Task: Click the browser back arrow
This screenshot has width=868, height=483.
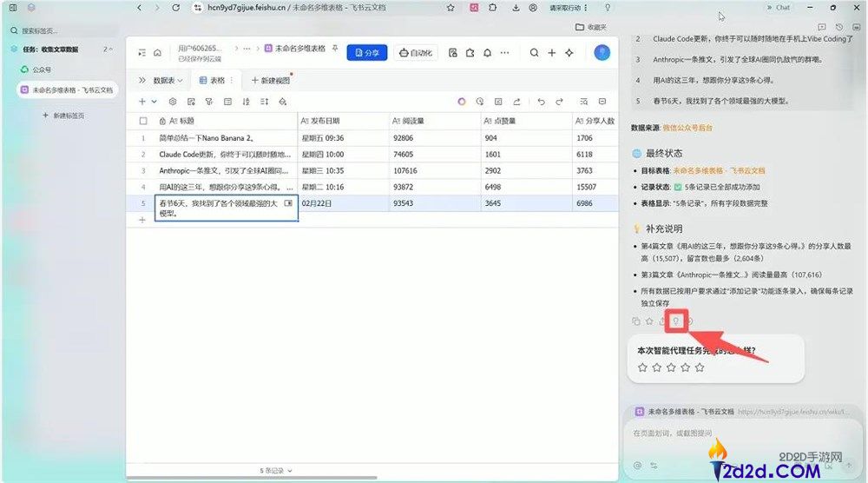Action: (x=140, y=8)
